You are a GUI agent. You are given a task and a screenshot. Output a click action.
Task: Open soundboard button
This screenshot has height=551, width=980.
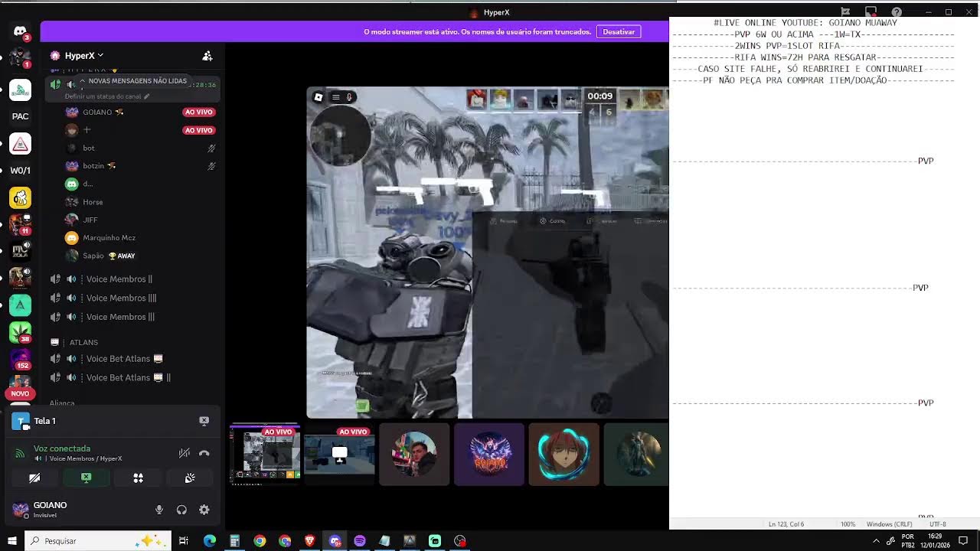pos(190,478)
